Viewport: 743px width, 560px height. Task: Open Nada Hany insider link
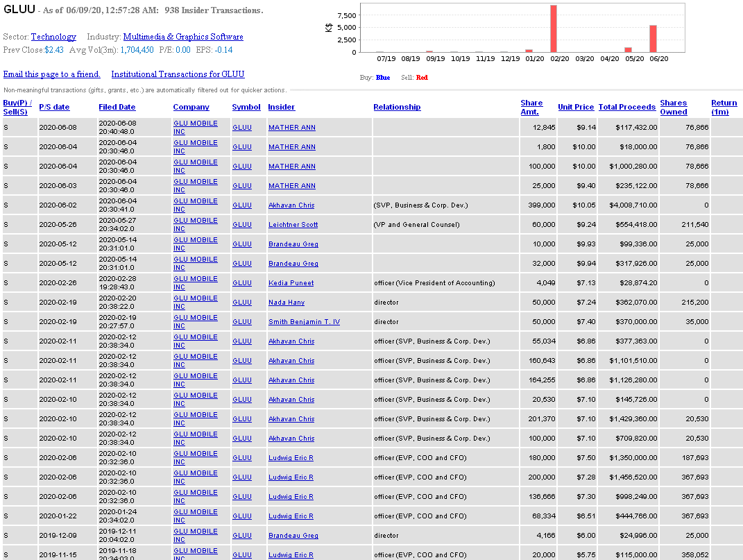(x=287, y=303)
